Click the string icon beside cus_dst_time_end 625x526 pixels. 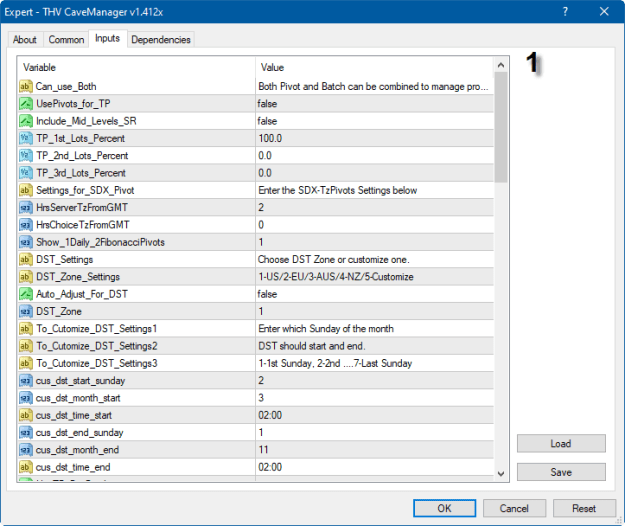click(26, 467)
